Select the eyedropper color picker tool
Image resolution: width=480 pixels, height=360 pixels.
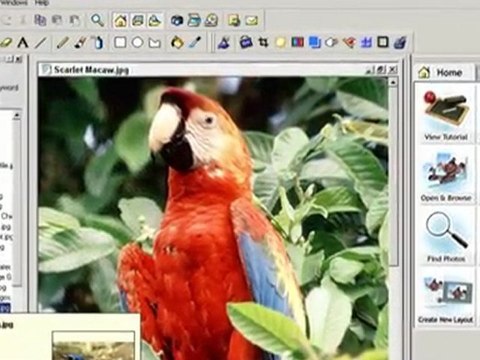point(195,43)
